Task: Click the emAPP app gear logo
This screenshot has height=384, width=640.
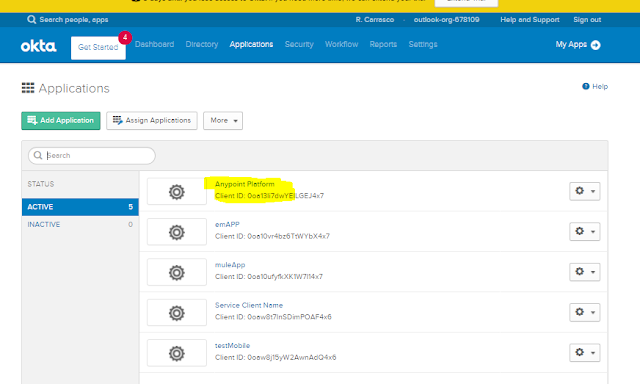Action: (x=177, y=232)
